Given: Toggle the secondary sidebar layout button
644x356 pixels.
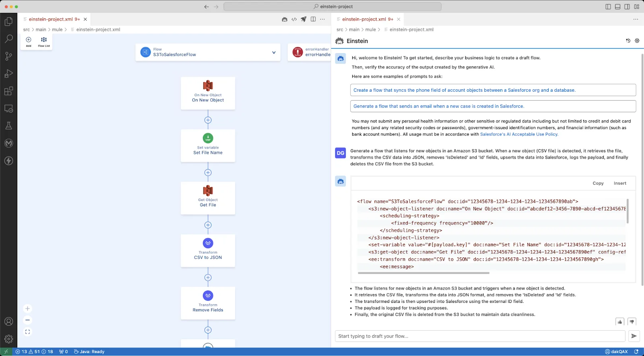Looking at the screenshot, I should (x=627, y=6).
